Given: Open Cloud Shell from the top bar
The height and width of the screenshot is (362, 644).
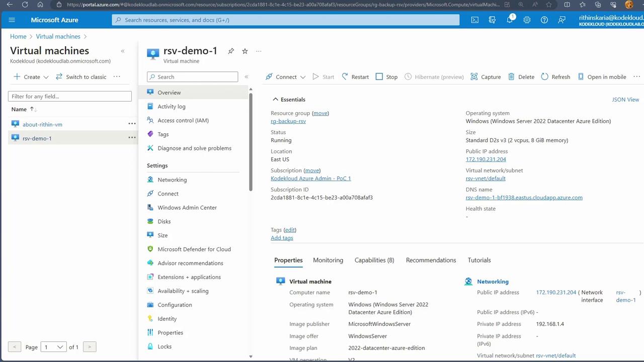Looking at the screenshot, I should coord(474,20).
